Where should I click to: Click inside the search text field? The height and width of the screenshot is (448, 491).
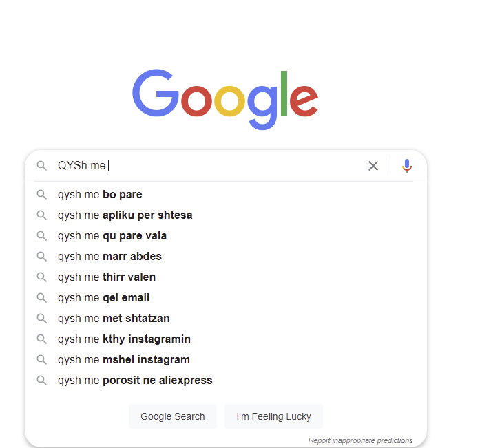tap(234, 166)
